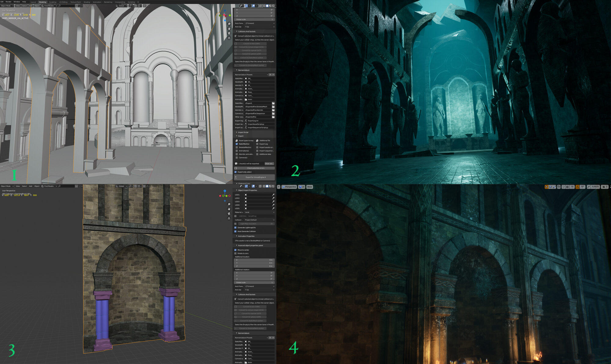Click the add workspace plus icon after Scripting
The height and width of the screenshot is (364, 611).
pos(138,2)
